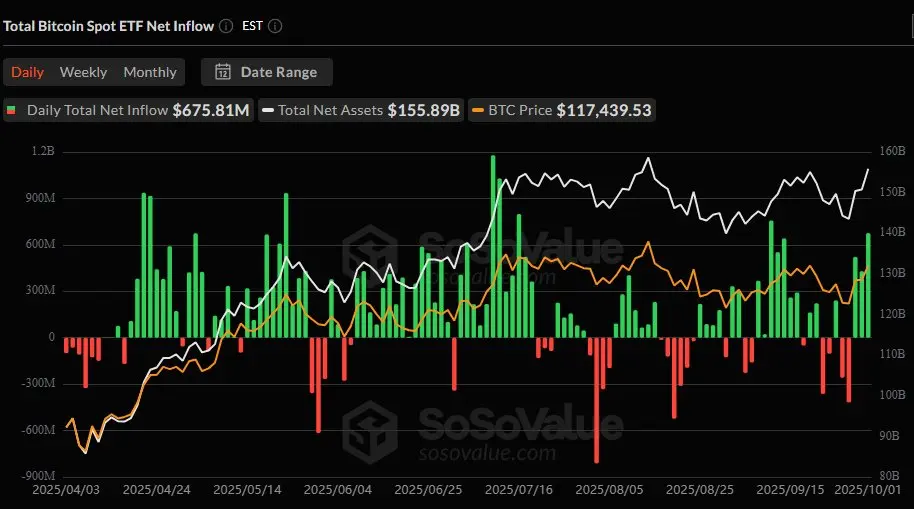Click the 2025/08/05 x-axis date label
This screenshot has width=914, height=509.
[609, 490]
